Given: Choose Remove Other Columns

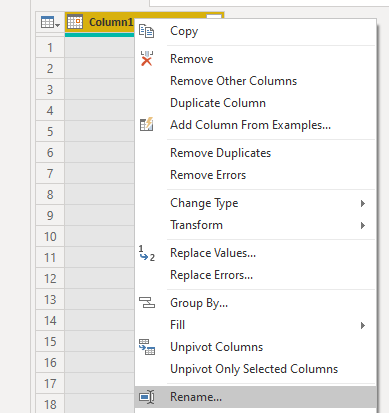Looking at the screenshot, I should [x=233, y=81].
